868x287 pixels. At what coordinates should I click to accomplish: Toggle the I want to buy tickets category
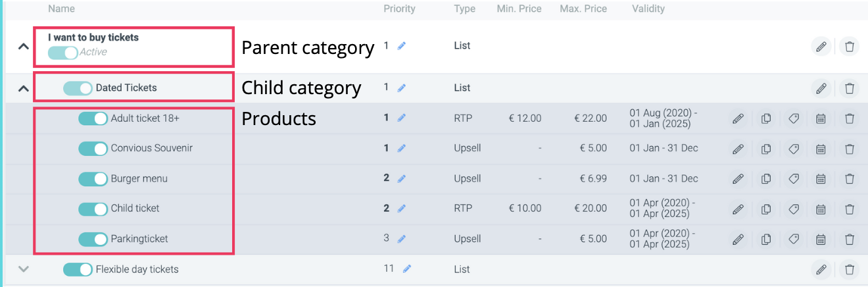pyautogui.click(x=62, y=53)
